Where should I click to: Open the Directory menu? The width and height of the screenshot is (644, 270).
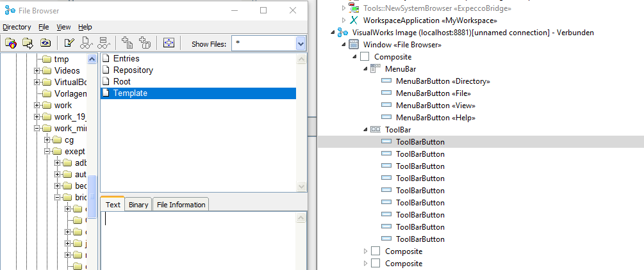point(17,27)
